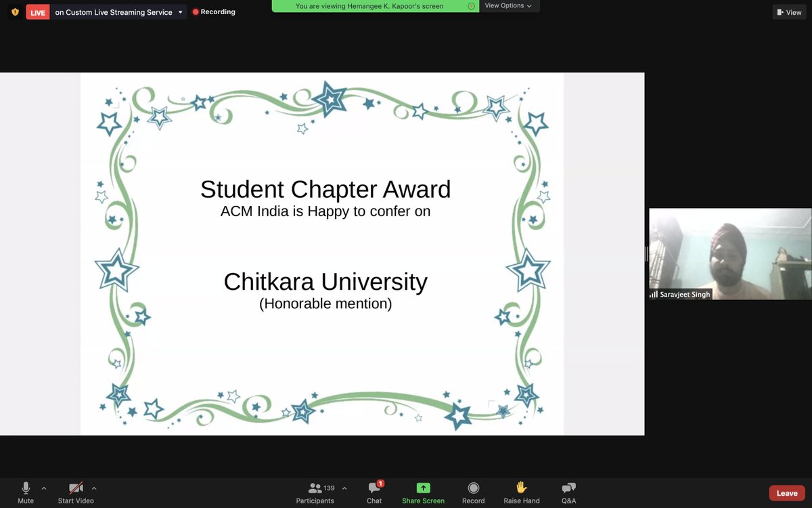Click the screen sharing status icon in green banner
Image resolution: width=812 pixels, height=508 pixels.
(472, 6)
